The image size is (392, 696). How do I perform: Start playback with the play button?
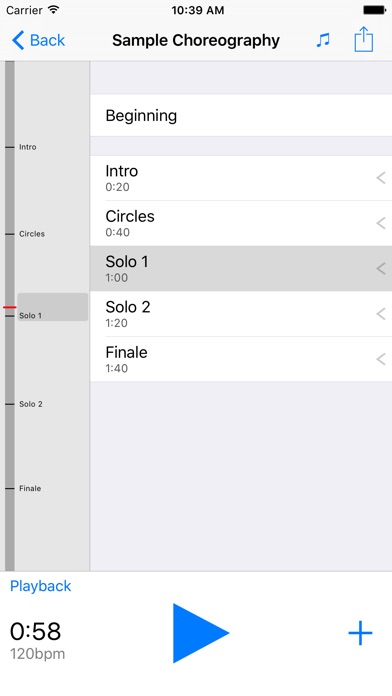pyautogui.click(x=200, y=633)
